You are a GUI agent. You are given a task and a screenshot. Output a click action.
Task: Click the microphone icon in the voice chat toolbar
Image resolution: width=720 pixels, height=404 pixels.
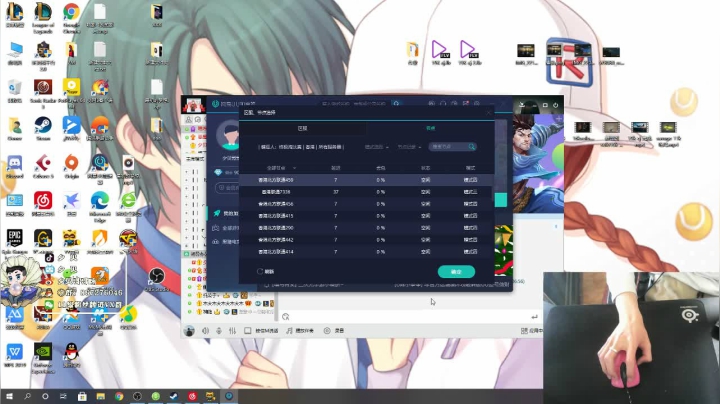pos(219,331)
